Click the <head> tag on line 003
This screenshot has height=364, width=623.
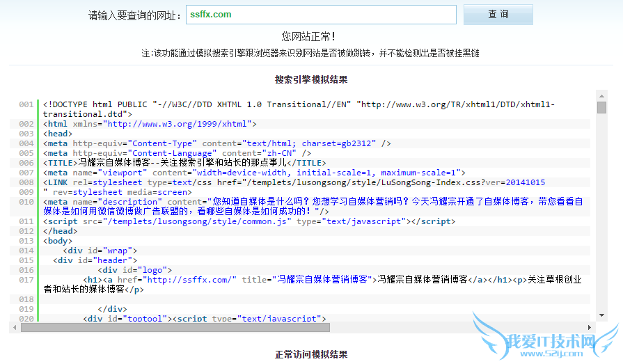point(58,134)
